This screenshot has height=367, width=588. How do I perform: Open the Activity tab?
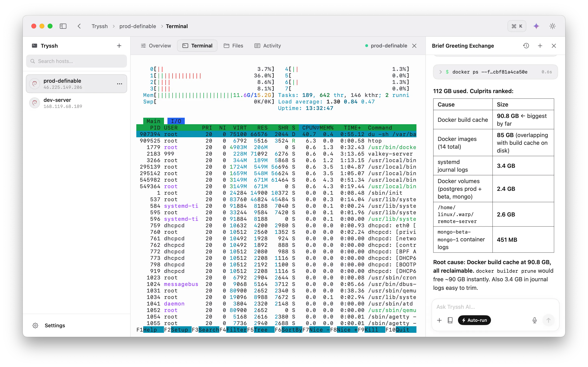pyautogui.click(x=268, y=46)
